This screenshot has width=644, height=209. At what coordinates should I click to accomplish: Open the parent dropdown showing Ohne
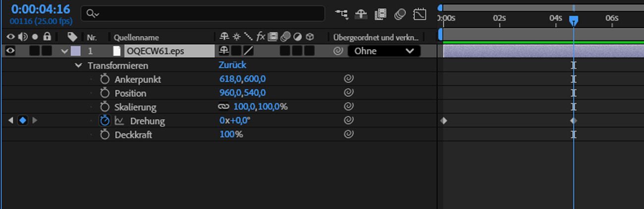tap(384, 51)
